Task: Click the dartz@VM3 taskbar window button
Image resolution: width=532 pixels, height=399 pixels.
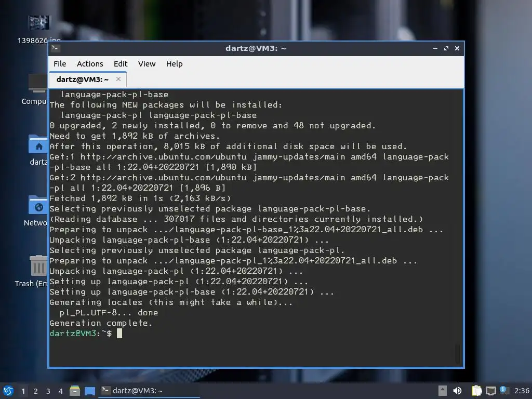Action: click(149, 391)
